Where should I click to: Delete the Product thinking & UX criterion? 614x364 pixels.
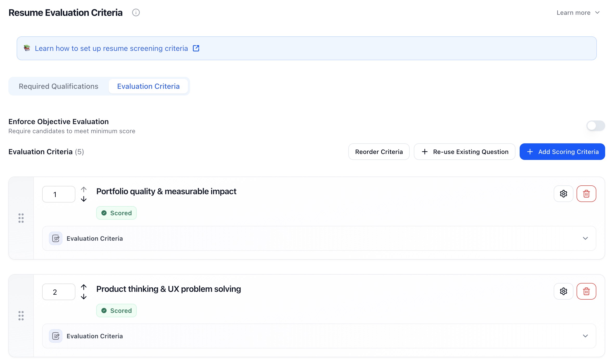(x=586, y=291)
